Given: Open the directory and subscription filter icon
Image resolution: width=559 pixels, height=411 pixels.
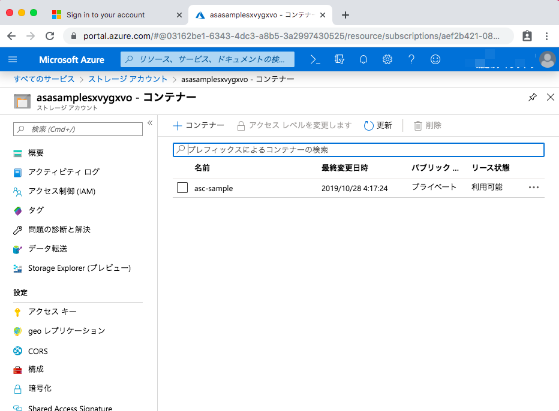Looking at the screenshot, I should point(339,59).
